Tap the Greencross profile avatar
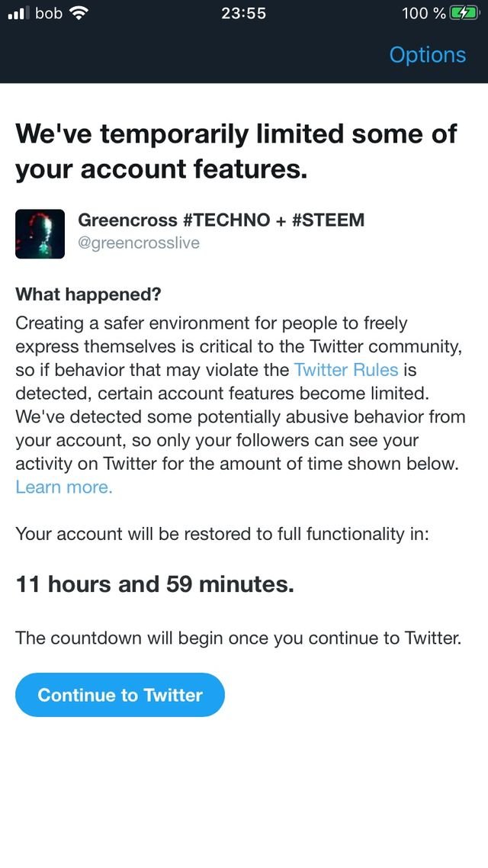The width and height of the screenshot is (488, 868). point(40,233)
